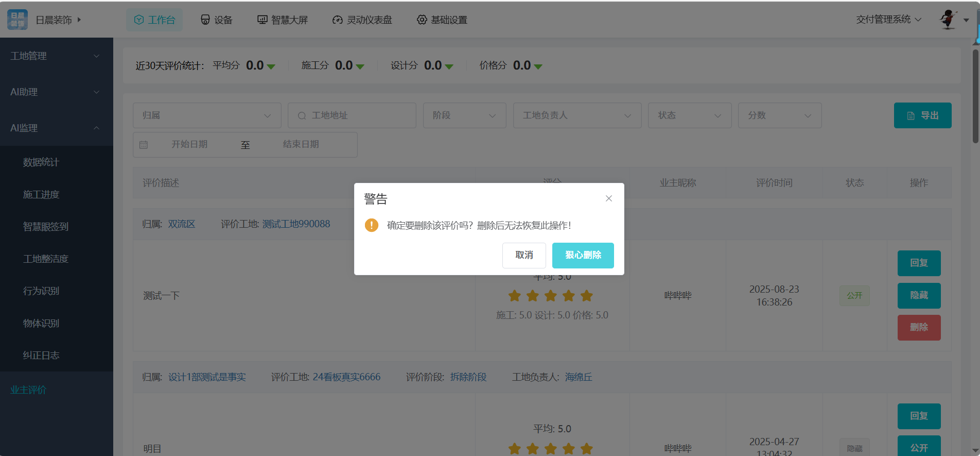This screenshot has height=456, width=980.
Task: Click the fifth star of 测试一下 rating
Action: 586,296
